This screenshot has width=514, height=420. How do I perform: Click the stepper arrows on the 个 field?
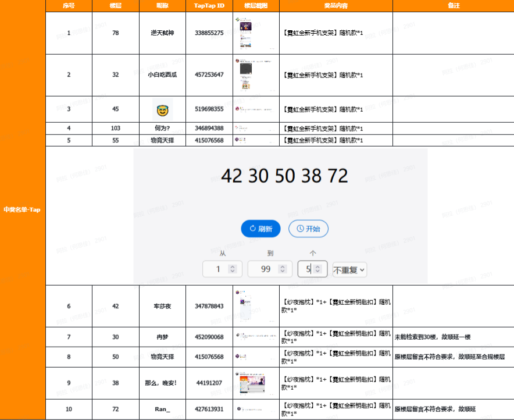(x=317, y=269)
